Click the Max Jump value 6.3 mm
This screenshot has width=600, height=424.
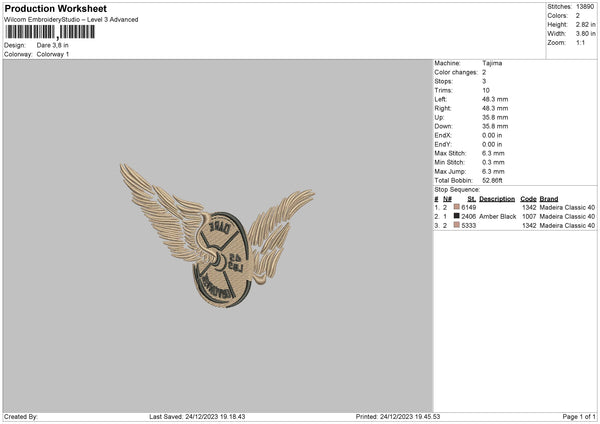point(493,171)
